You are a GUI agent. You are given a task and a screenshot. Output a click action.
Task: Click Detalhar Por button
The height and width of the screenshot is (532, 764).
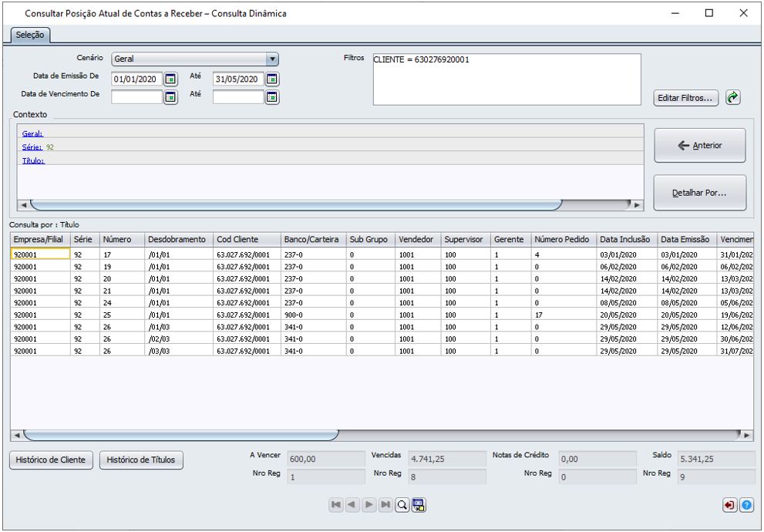click(x=700, y=193)
